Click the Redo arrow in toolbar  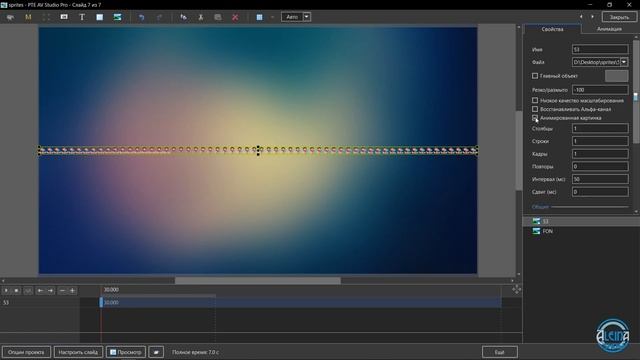pos(160,17)
